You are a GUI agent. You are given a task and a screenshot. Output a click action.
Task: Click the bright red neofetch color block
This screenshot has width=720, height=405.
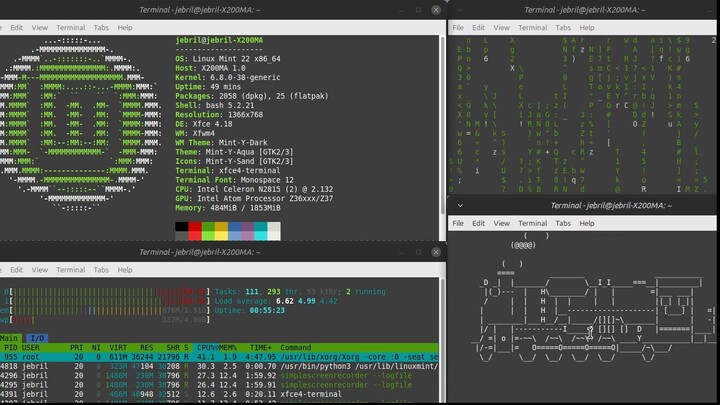tap(195, 236)
